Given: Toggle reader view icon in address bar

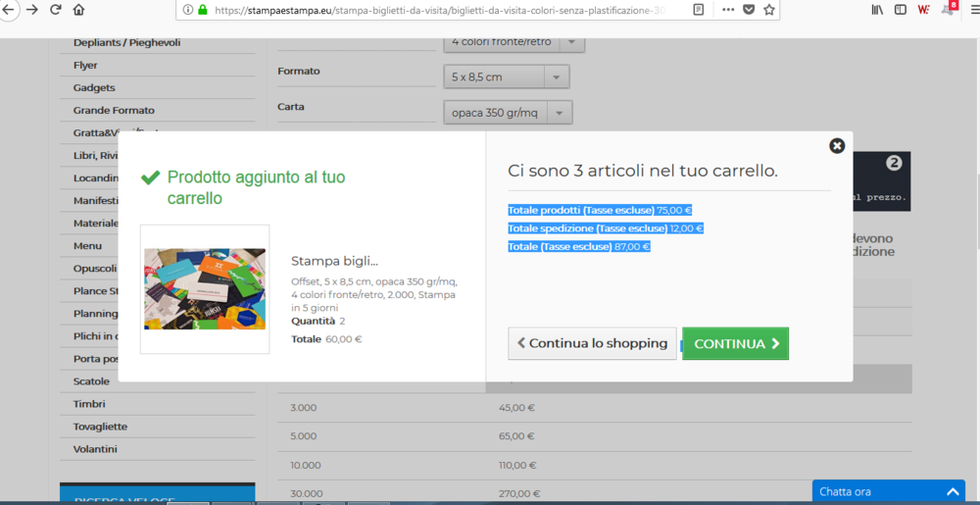Looking at the screenshot, I should point(698,10).
